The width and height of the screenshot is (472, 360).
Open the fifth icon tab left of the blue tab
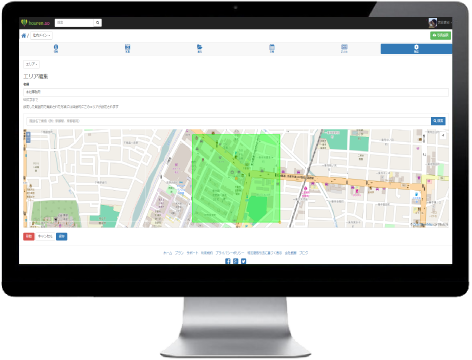344,48
